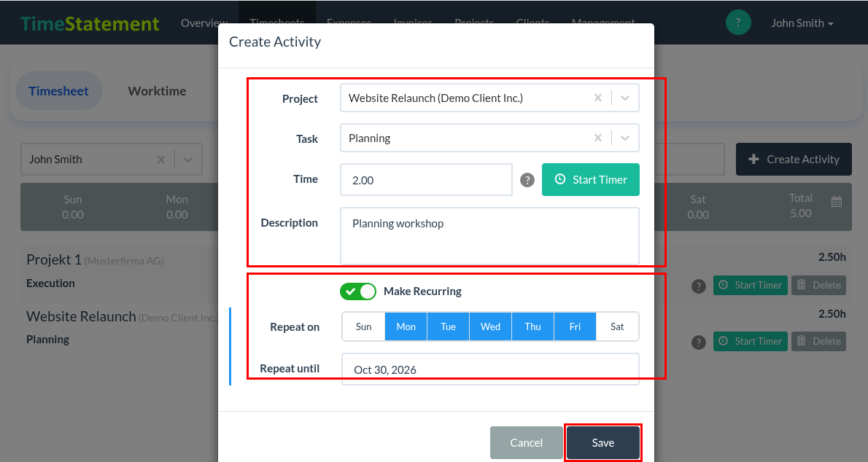
Task: Select the Mon column header
Action: [x=177, y=206]
